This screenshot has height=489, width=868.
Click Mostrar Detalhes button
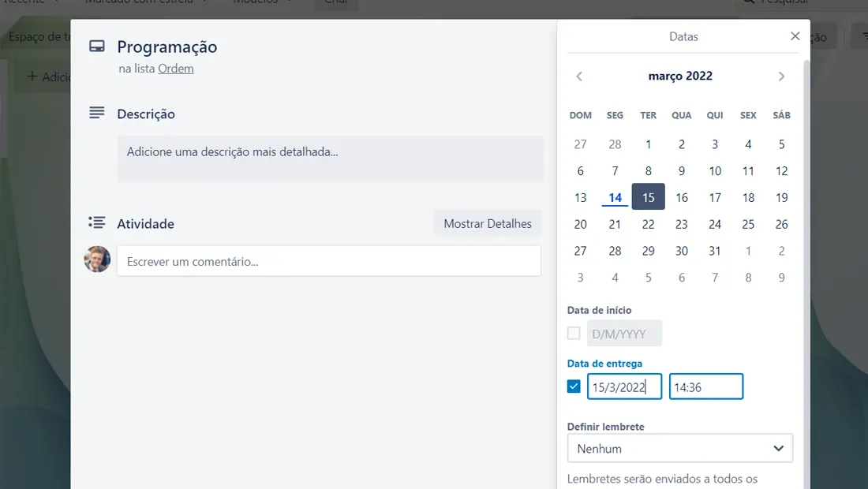click(x=488, y=223)
